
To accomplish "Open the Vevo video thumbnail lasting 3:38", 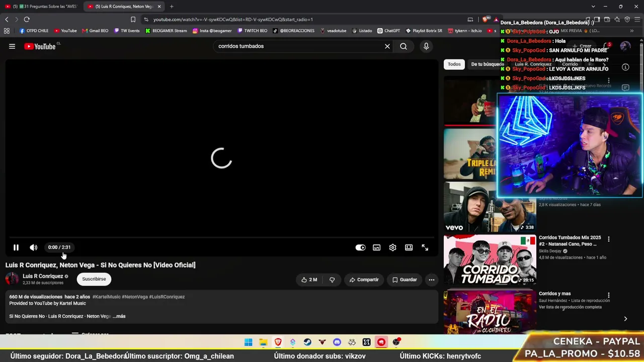I will [490, 207].
